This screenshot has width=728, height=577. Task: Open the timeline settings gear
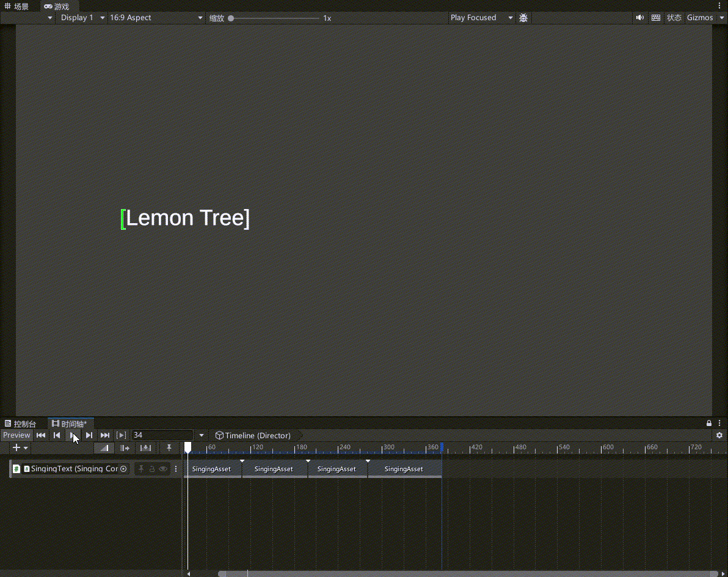(719, 435)
